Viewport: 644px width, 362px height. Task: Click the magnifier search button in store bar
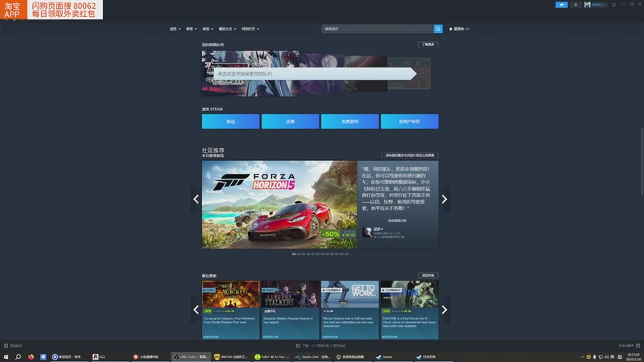tap(438, 29)
